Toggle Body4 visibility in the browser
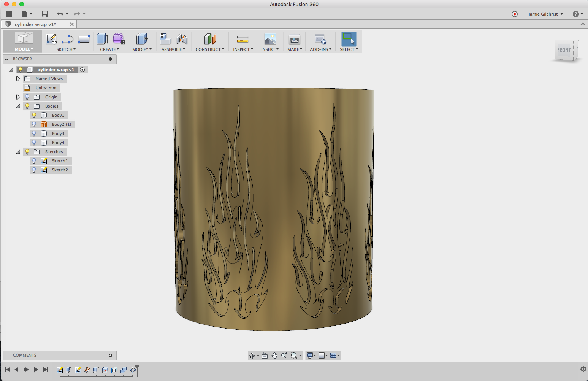The image size is (588, 381). pyautogui.click(x=34, y=142)
